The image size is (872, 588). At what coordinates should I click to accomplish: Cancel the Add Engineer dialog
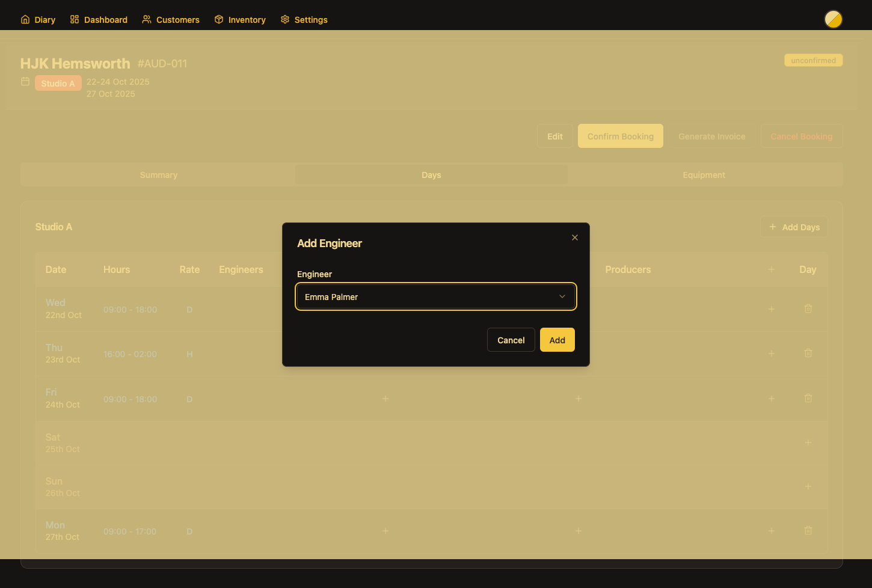tap(511, 340)
